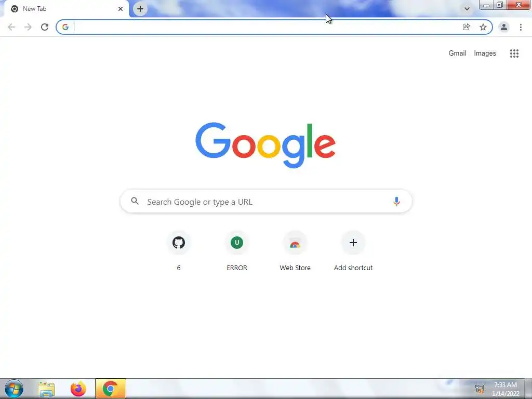Click the Google icon in address bar
The height and width of the screenshot is (399, 532).
(65, 27)
